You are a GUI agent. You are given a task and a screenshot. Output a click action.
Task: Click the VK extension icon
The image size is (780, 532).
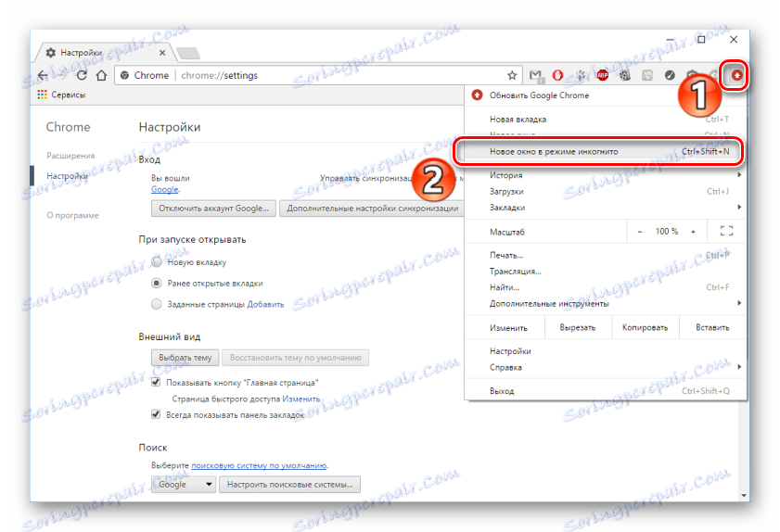(647, 76)
